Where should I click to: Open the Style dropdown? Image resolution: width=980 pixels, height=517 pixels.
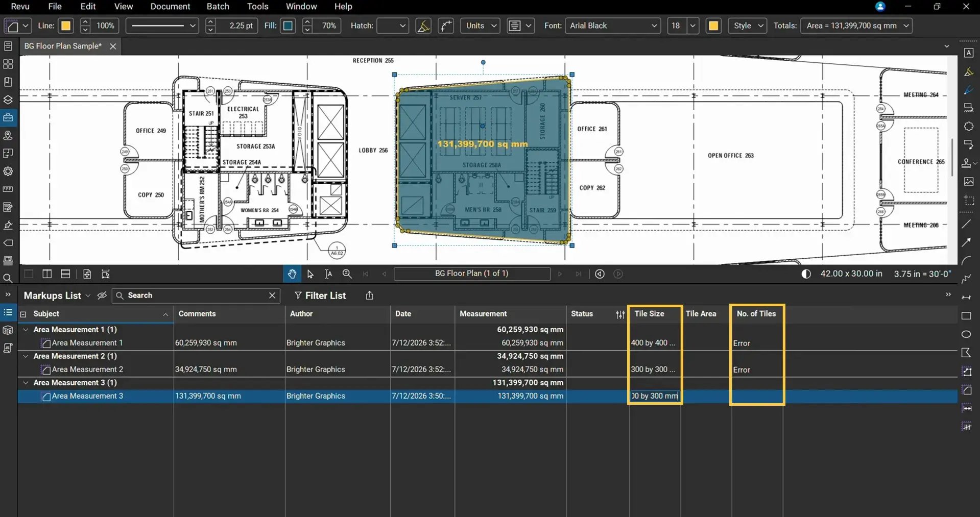click(x=748, y=26)
